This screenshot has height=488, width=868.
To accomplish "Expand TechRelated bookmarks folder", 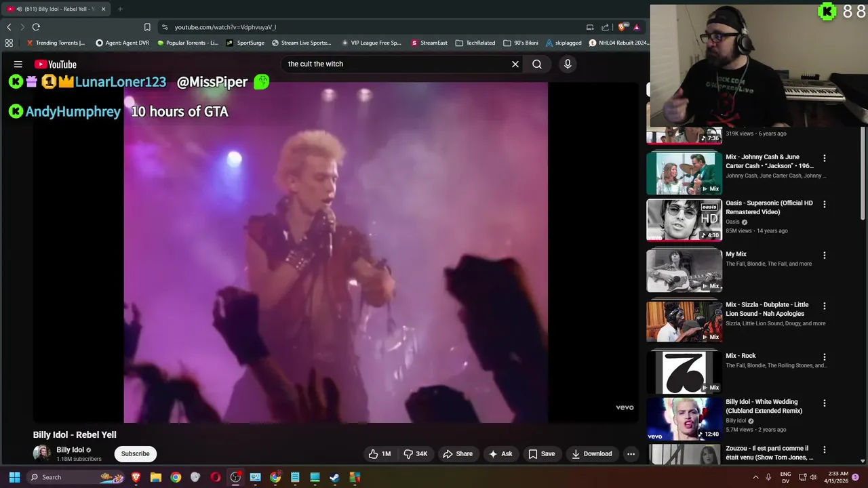I will pos(475,43).
